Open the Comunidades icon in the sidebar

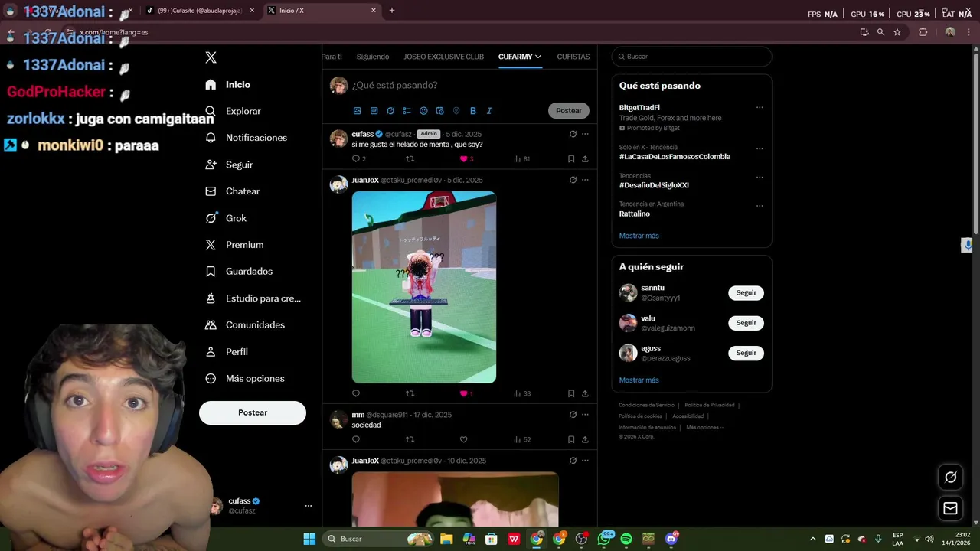coord(211,325)
